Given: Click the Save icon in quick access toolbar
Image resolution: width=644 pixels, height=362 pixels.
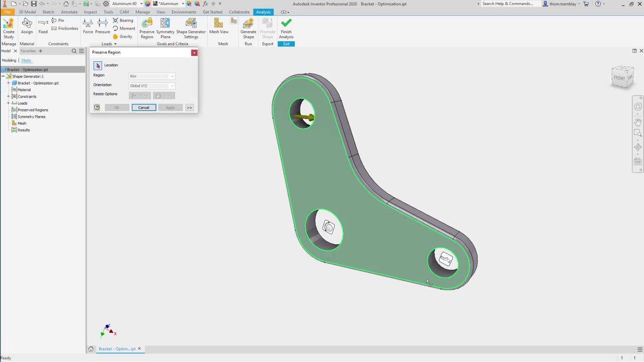Looking at the screenshot, I should click(34, 4).
